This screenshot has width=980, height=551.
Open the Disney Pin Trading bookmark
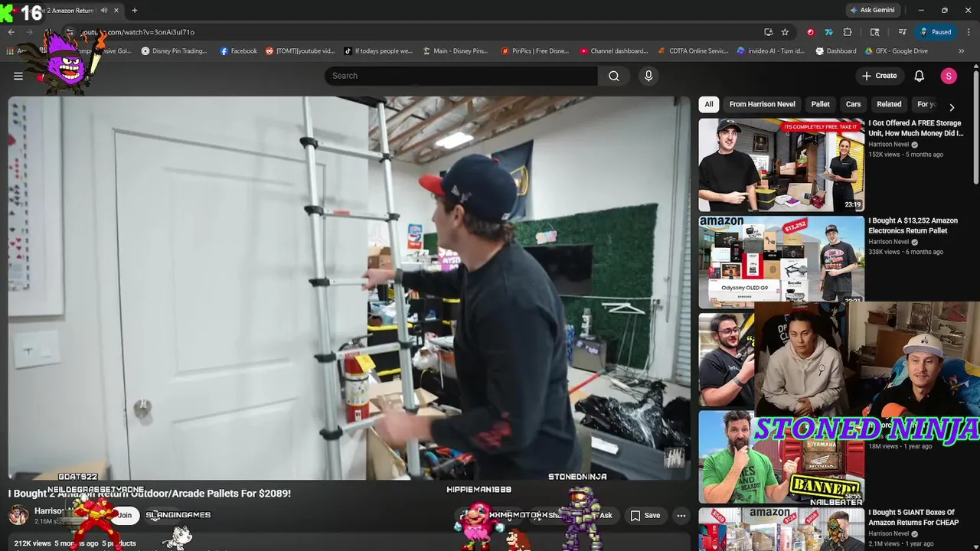(175, 51)
